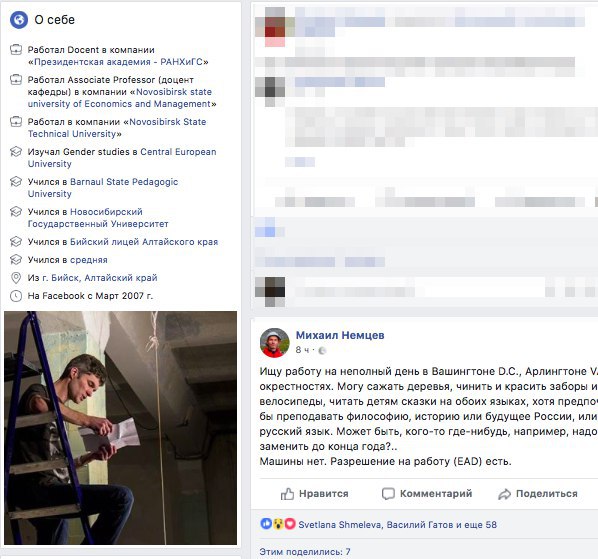Open Novosibirsk State Technical University link

[x=117, y=128]
